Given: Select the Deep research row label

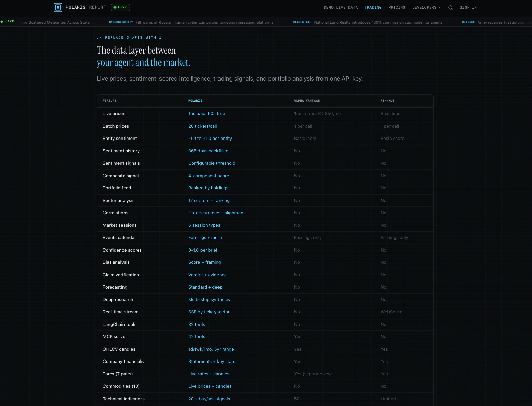Looking at the screenshot, I should (x=118, y=300).
